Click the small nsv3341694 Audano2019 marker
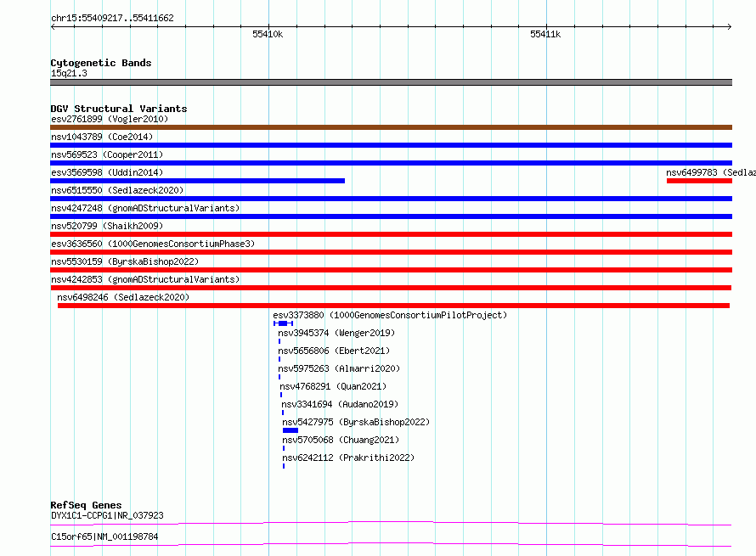Image resolution: width=756 pixels, height=556 pixels. (x=283, y=413)
